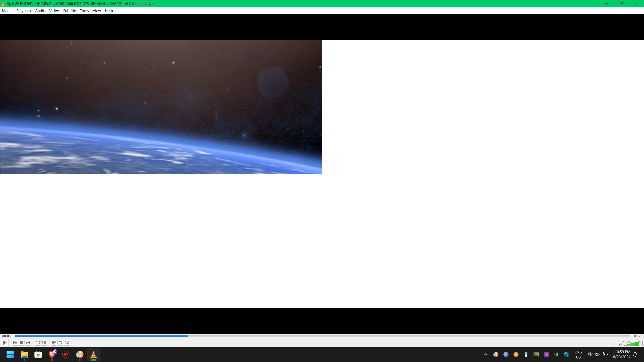The height and width of the screenshot is (362, 644).
Task: Toggle loop/repeat mode
Action: tap(60, 343)
